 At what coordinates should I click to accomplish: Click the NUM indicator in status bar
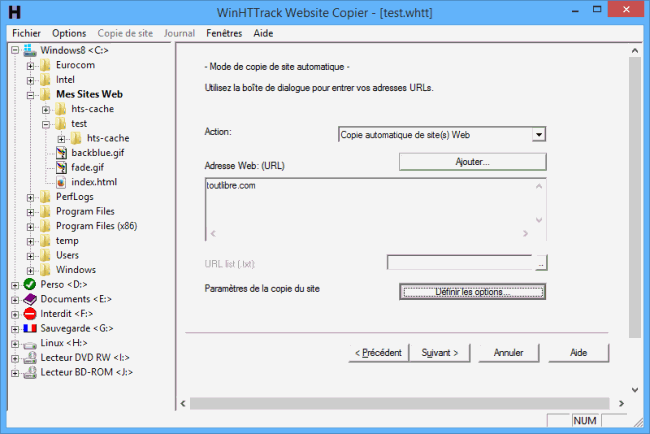pyautogui.click(x=585, y=421)
